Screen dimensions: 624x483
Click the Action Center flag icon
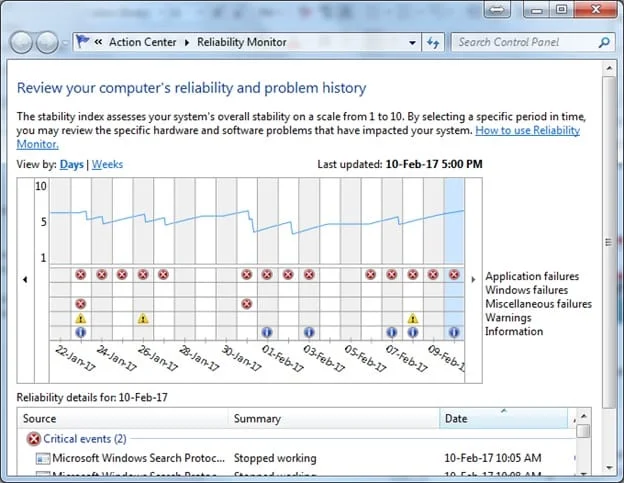click(83, 41)
